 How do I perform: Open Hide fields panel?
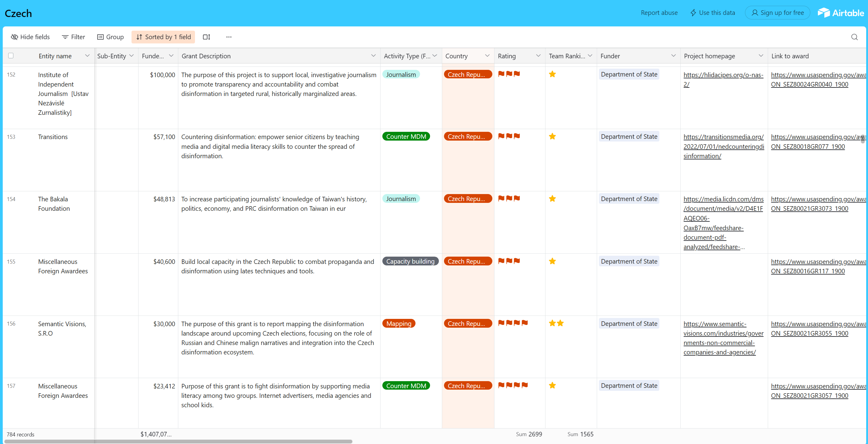pyautogui.click(x=30, y=37)
